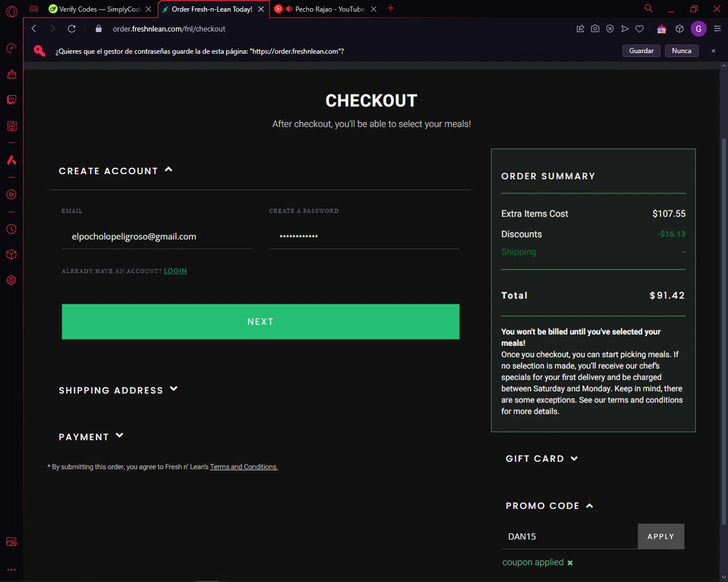Click the pencil-and-page icon in the address bar
The height and width of the screenshot is (582, 728).
pos(580,29)
